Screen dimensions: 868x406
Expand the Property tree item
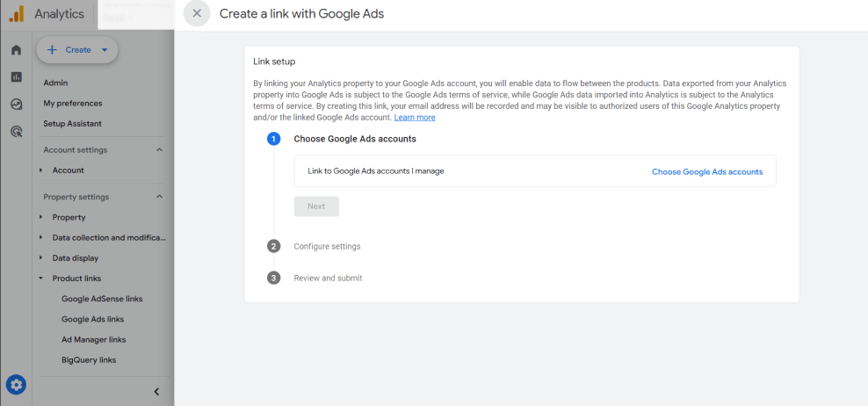coord(41,218)
